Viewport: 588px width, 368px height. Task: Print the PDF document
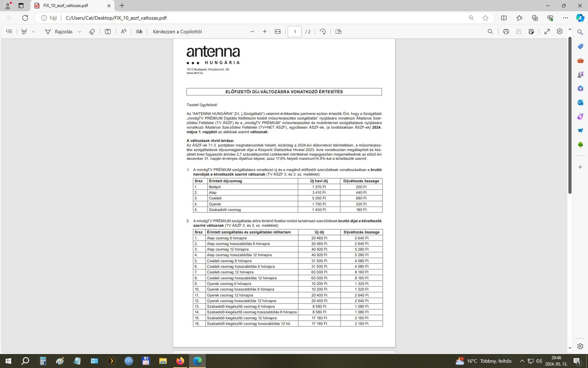(506, 32)
